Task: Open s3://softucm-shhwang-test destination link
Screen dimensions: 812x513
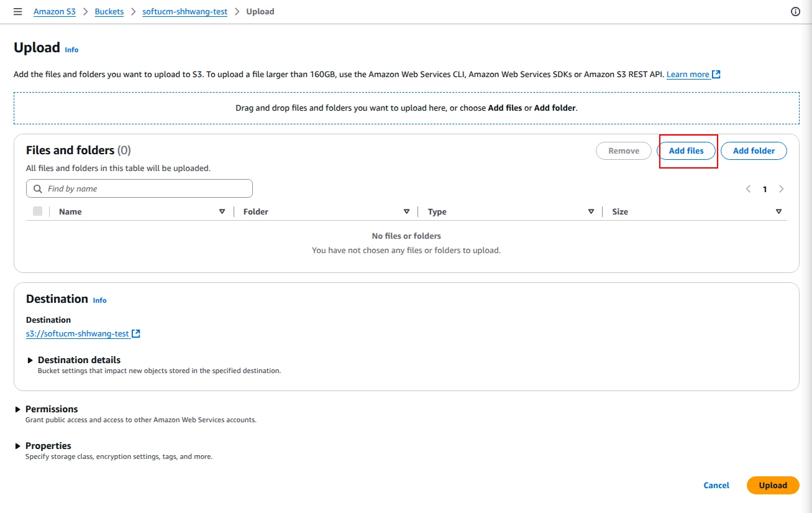Action: pyautogui.click(x=78, y=334)
